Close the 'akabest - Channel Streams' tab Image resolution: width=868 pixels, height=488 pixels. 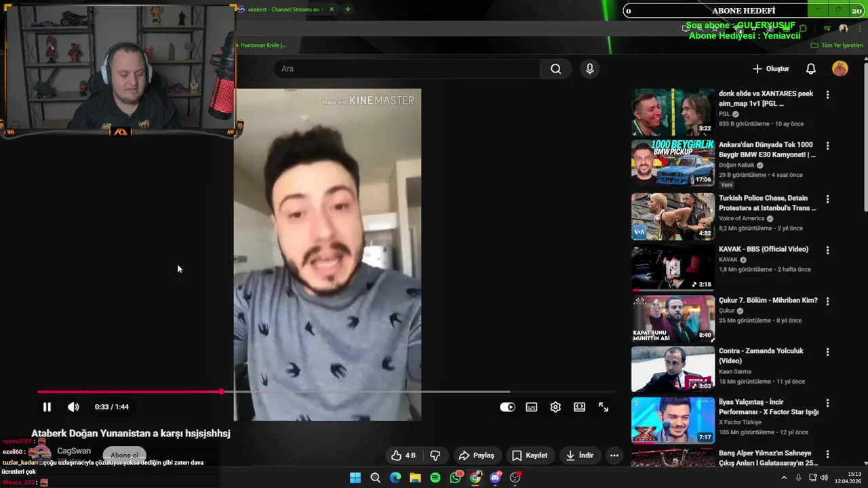coord(332,9)
